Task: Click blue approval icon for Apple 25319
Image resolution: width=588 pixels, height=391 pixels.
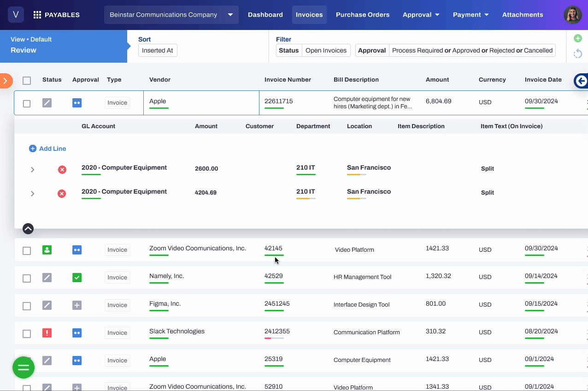Action: (77, 361)
